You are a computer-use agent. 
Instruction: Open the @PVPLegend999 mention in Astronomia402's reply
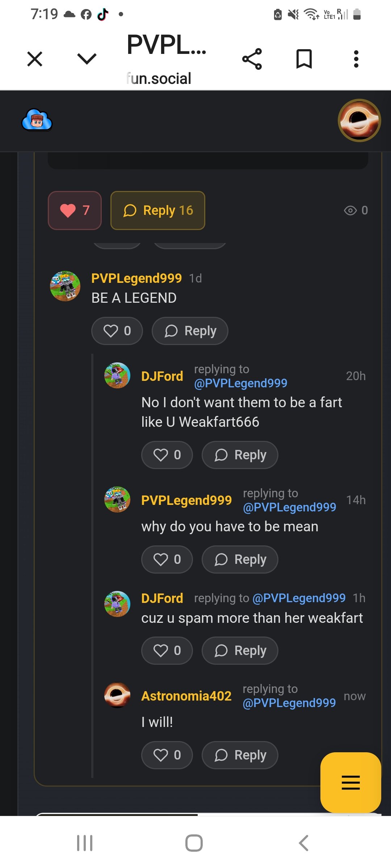289,703
